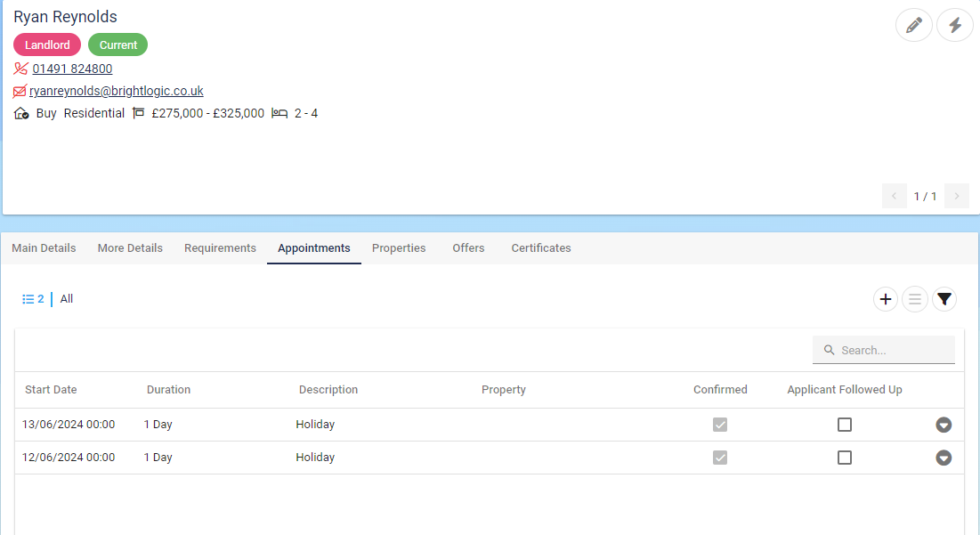The height and width of the screenshot is (535, 980).
Task: Click the £275,000 - £325,000 price range
Action: point(207,113)
